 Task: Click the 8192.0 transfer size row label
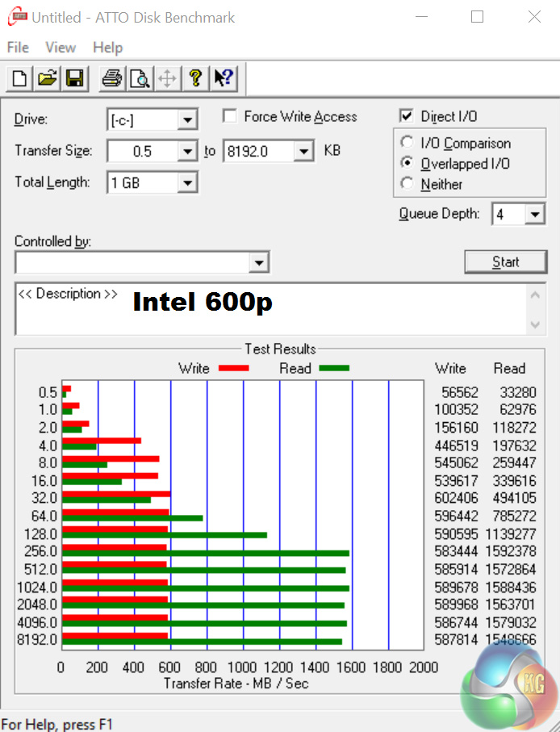[x=37, y=639]
